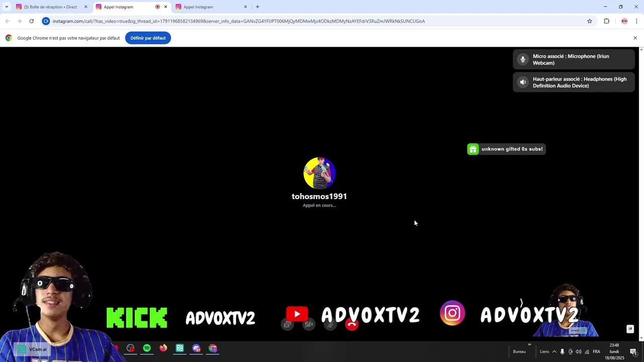Click the speaker icon in the Haut-parleur card

pyautogui.click(x=523, y=82)
